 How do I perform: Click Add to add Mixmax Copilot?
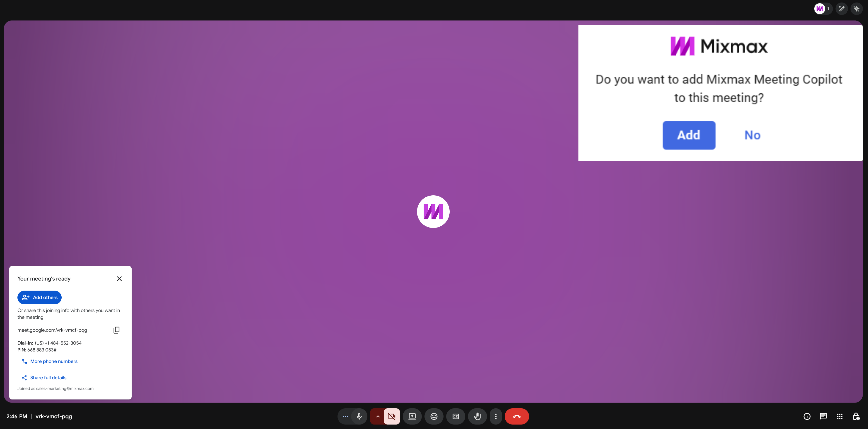[x=689, y=135]
